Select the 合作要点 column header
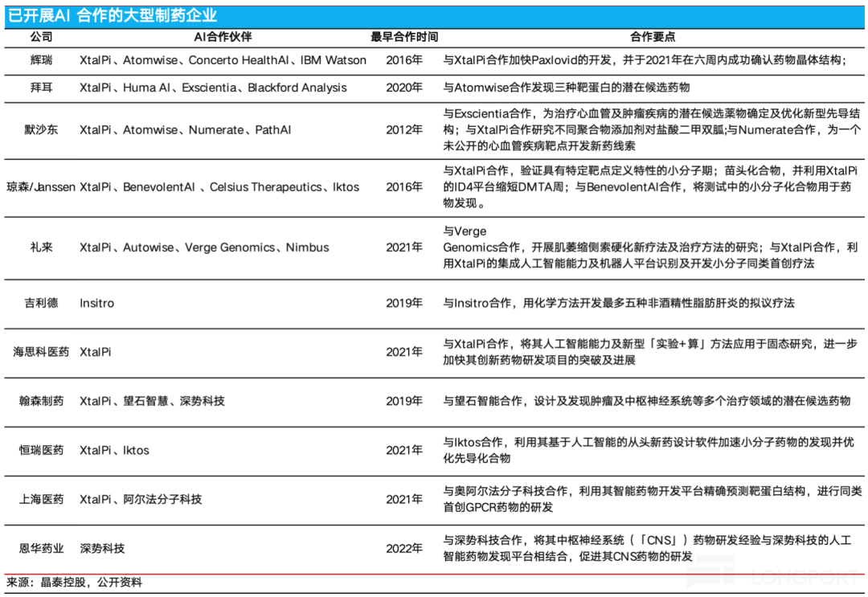The width and height of the screenshot is (868, 597). 653,37
